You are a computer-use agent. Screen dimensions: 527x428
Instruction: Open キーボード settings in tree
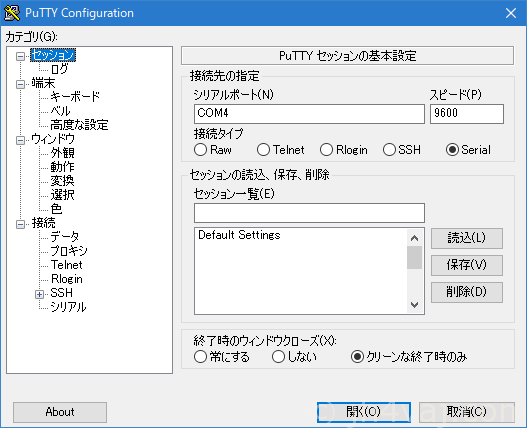75,97
